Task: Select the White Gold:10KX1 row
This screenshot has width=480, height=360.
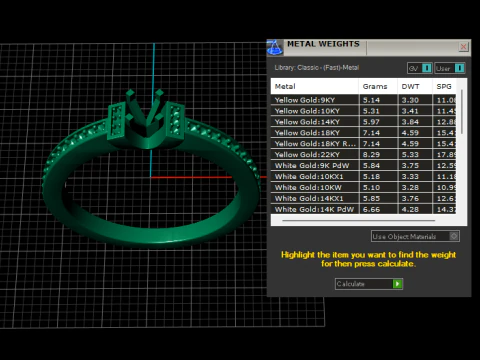Action: (363, 176)
